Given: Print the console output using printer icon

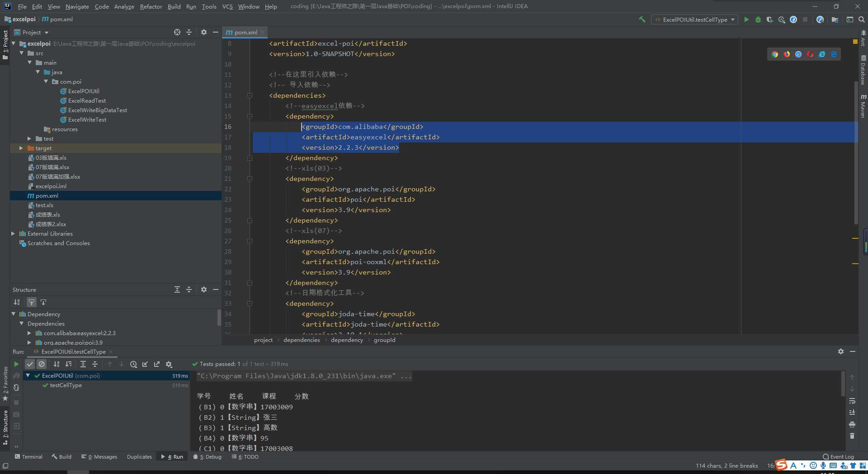Looking at the screenshot, I should (x=852, y=424).
